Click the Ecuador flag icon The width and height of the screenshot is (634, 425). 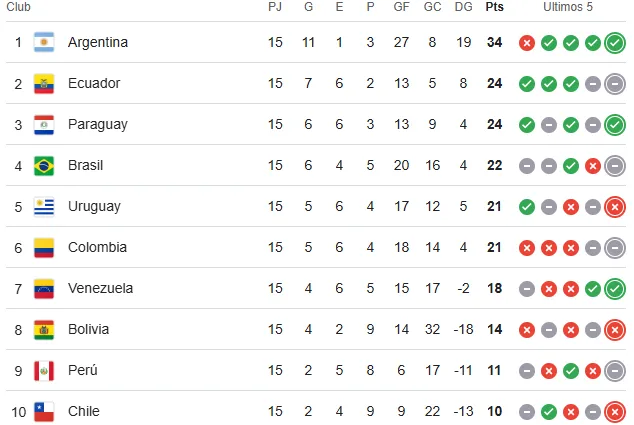click(x=43, y=83)
